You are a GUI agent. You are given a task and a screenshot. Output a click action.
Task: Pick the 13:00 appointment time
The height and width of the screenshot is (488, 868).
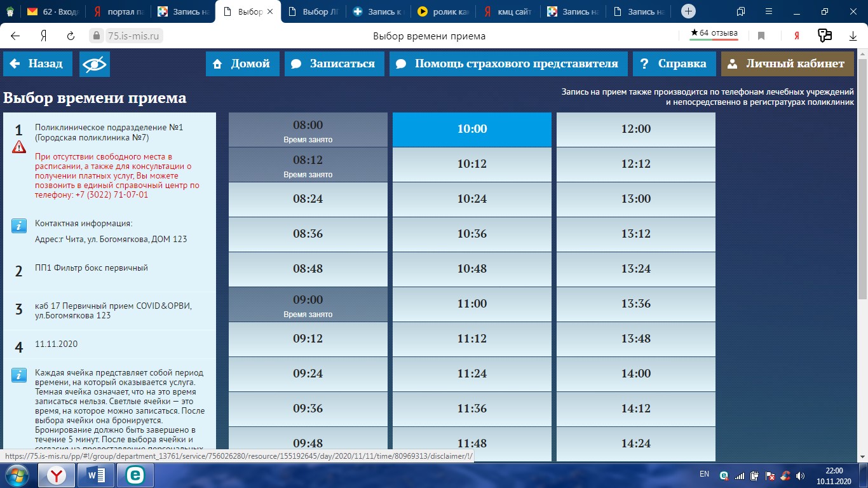point(635,199)
